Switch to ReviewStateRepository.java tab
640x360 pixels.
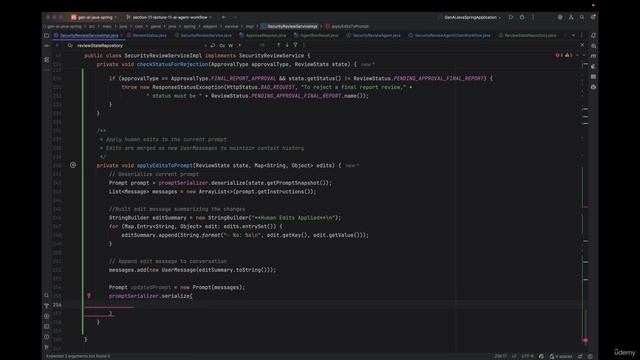point(528,36)
